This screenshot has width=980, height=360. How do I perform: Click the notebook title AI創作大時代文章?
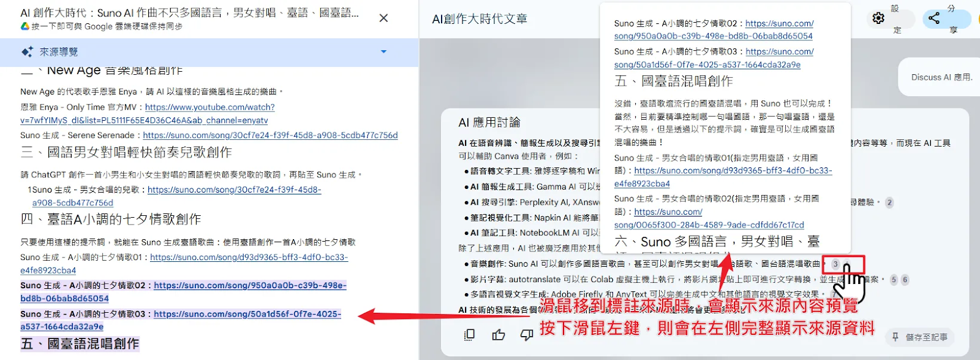coord(480,19)
